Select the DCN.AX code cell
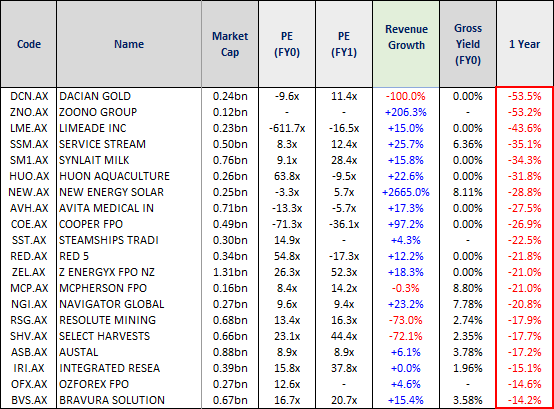Viewport: 554px width, 409px height. click(29, 96)
